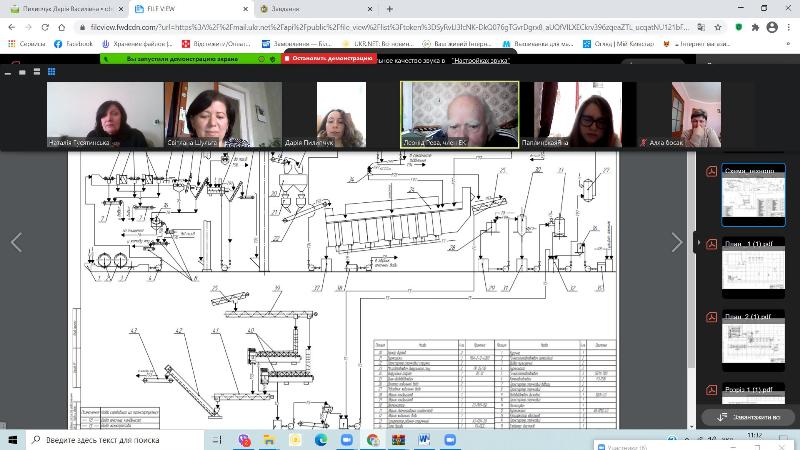The height and width of the screenshot is (450, 800).
Task: Open File Explorer from the taskbar
Action: [269, 440]
